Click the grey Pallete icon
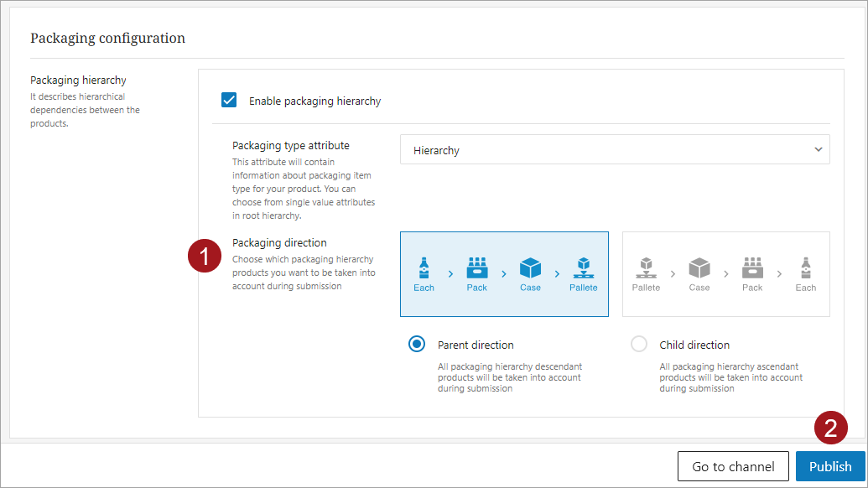Image resolution: width=868 pixels, height=488 pixels. (646, 268)
